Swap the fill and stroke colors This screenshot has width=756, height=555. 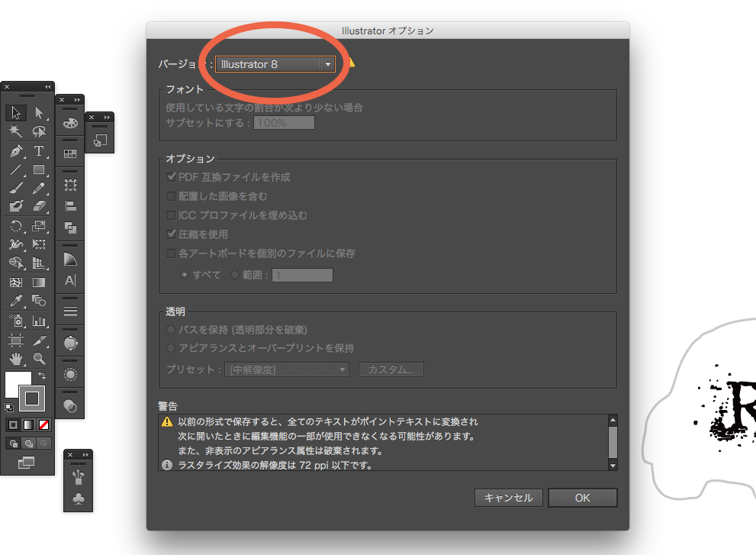pos(42,376)
